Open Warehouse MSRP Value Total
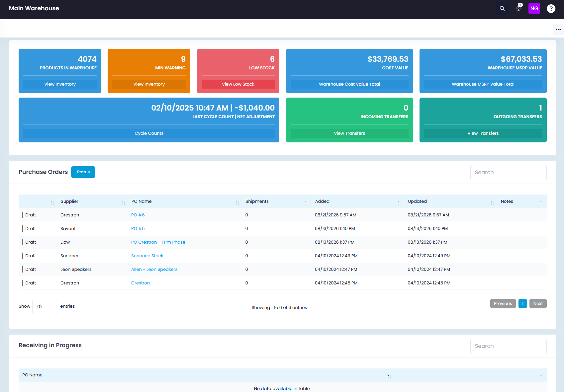Screen dimensions: 564x392 pos(483,84)
